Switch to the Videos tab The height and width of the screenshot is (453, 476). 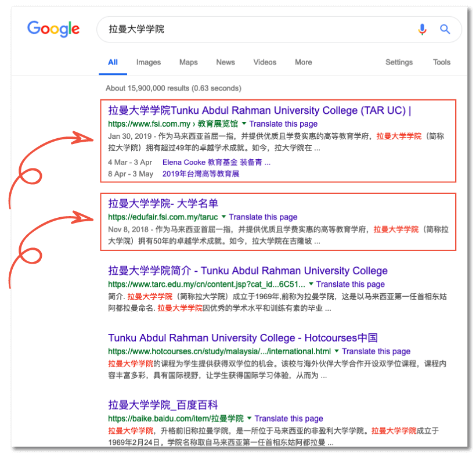(265, 62)
